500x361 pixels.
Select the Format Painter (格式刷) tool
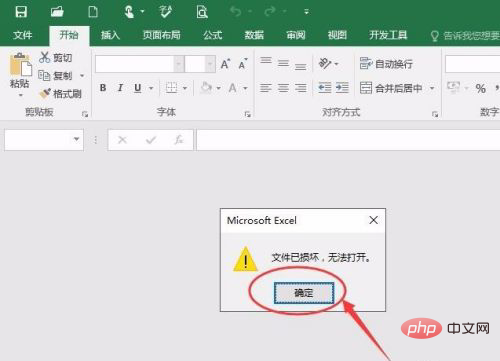coord(60,94)
